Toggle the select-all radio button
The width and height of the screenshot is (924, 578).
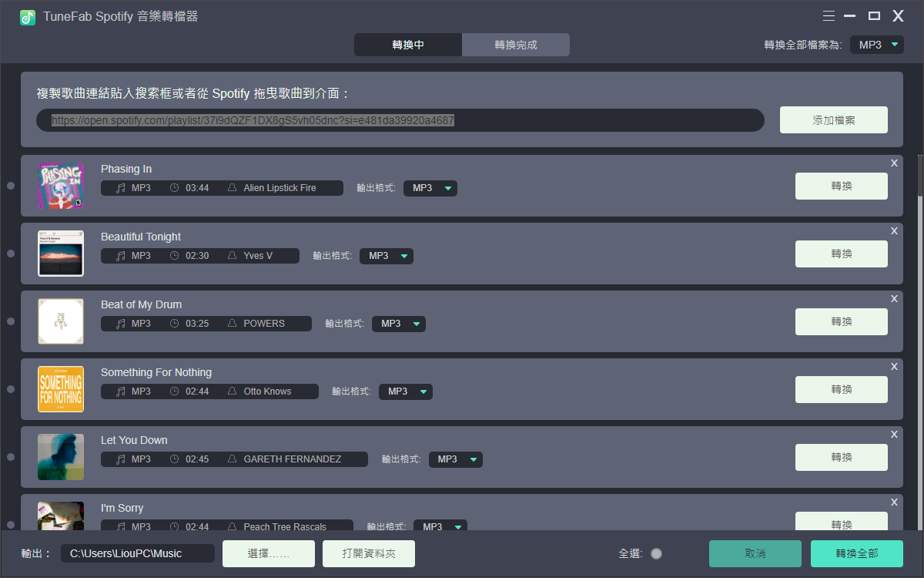656,553
